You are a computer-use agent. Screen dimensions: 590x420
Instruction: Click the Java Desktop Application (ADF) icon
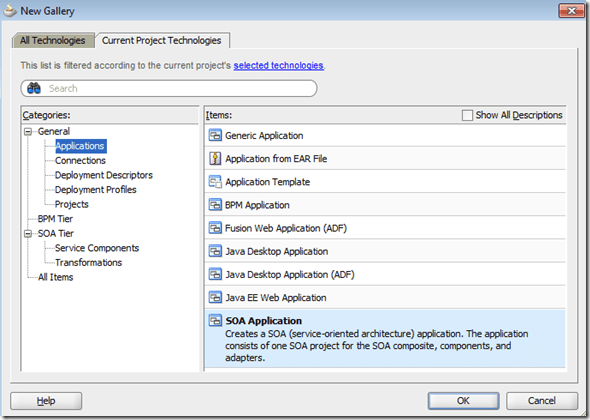215,274
